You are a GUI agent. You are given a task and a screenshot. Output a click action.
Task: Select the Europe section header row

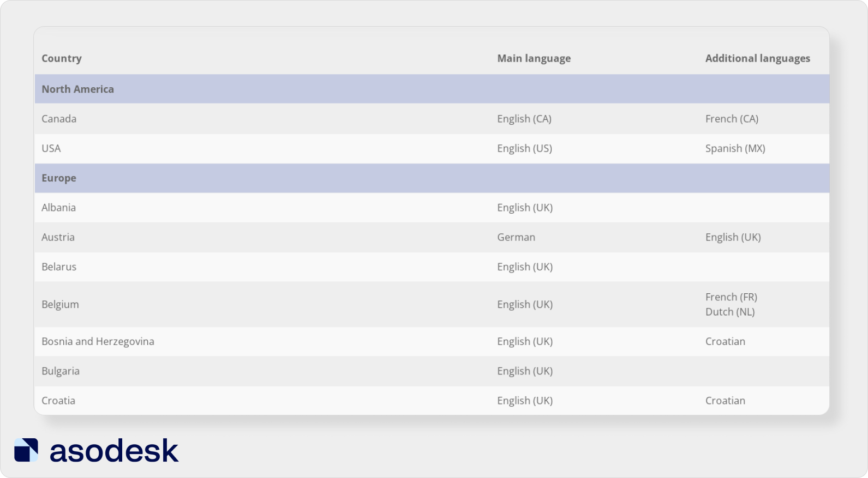pyautogui.click(x=59, y=178)
